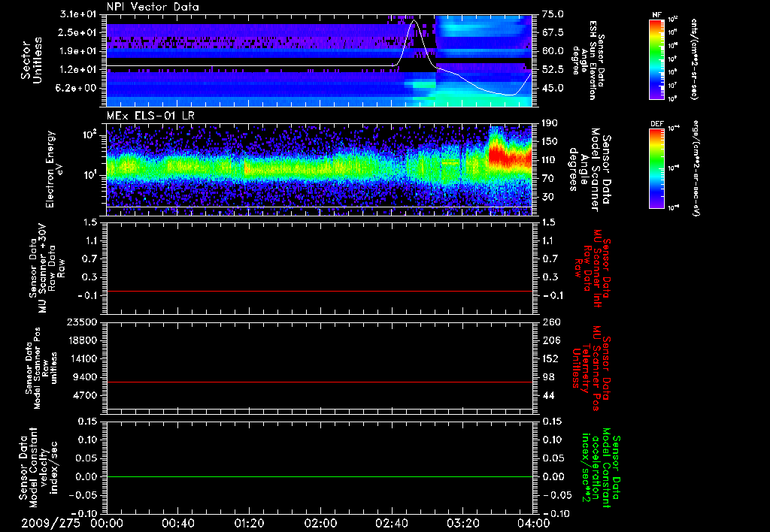Click the red "MU Scanner Pos Telemetry Unitless" label

[592, 368]
